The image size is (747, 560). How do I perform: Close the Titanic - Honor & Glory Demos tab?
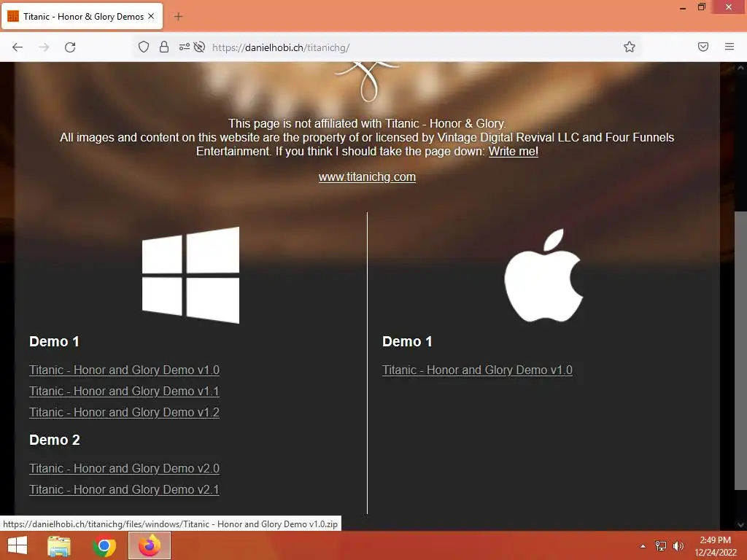(151, 16)
